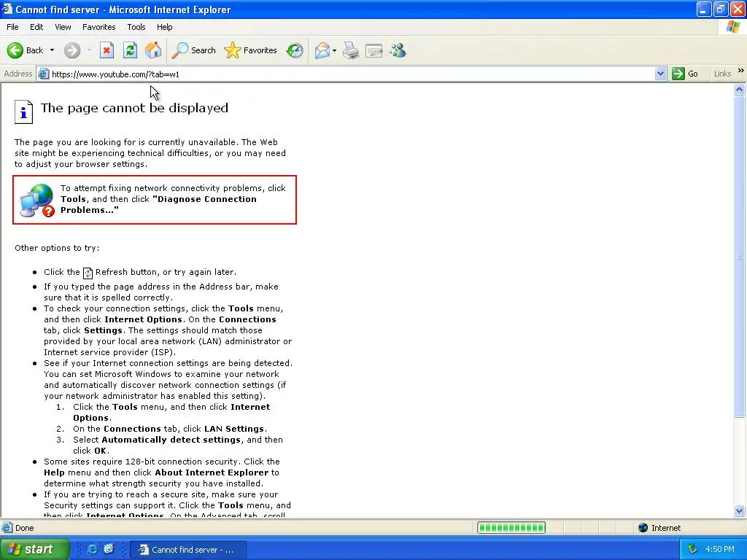
Task: Click the vertical scrollbar up arrow
Action: tap(740, 89)
